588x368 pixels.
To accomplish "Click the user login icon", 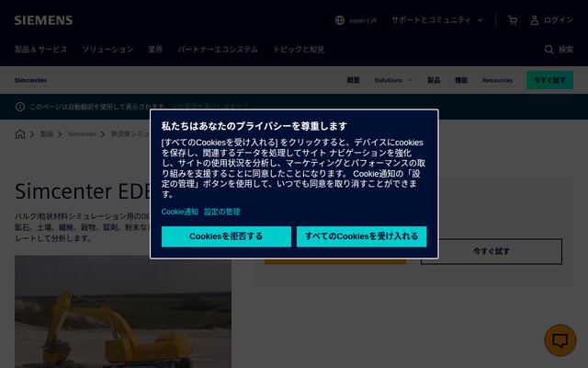I will (535, 20).
